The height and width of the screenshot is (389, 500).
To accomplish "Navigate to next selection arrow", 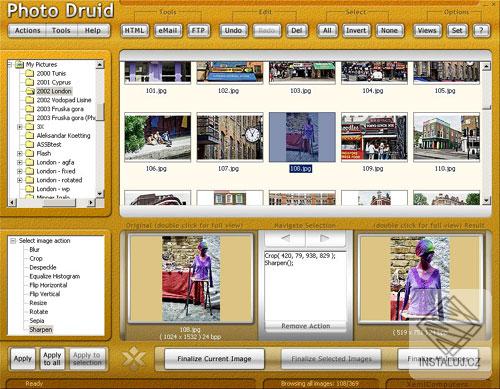I will (x=325, y=238).
